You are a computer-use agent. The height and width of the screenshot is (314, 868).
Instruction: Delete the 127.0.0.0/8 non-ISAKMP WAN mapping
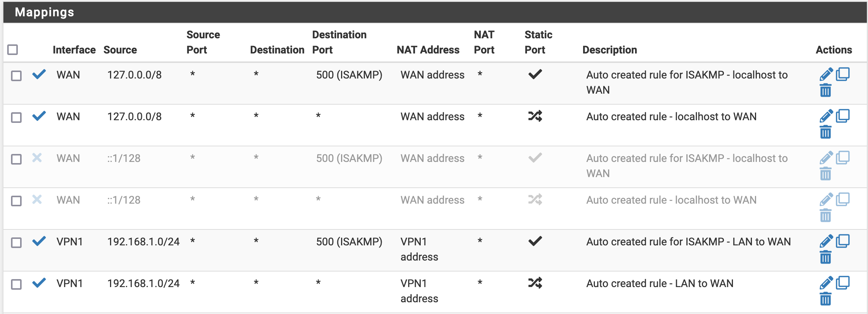[x=826, y=133]
